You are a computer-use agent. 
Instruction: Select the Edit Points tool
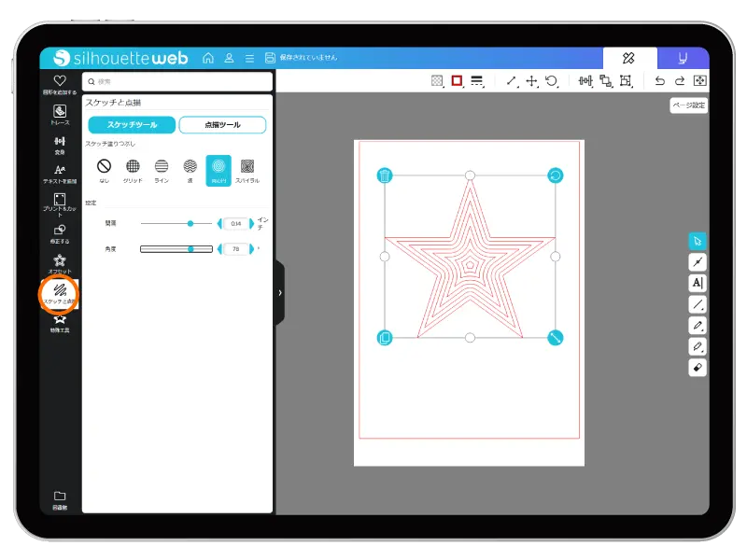(x=697, y=261)
